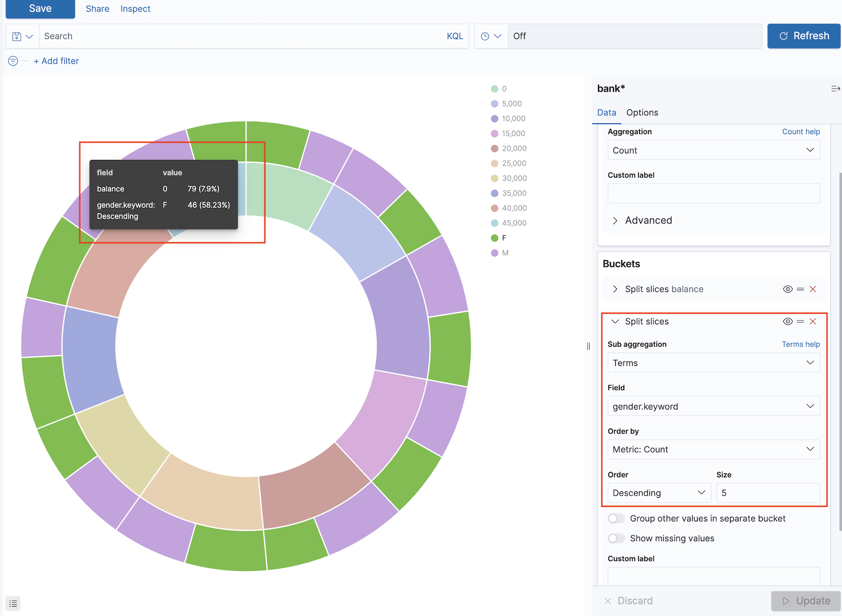Switch query language via KQL
This screenshot has width=842, height=616.
455,36
